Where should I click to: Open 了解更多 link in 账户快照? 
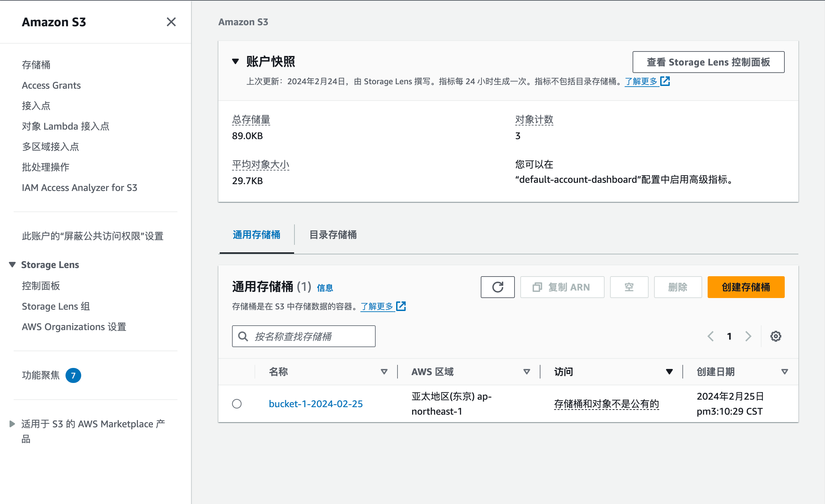point(647,81)
